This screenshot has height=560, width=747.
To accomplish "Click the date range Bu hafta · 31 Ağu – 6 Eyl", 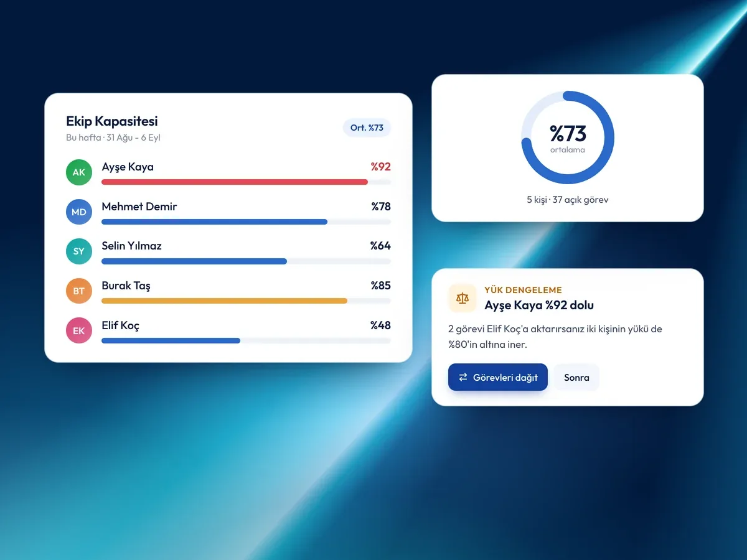I will (113, 138).
